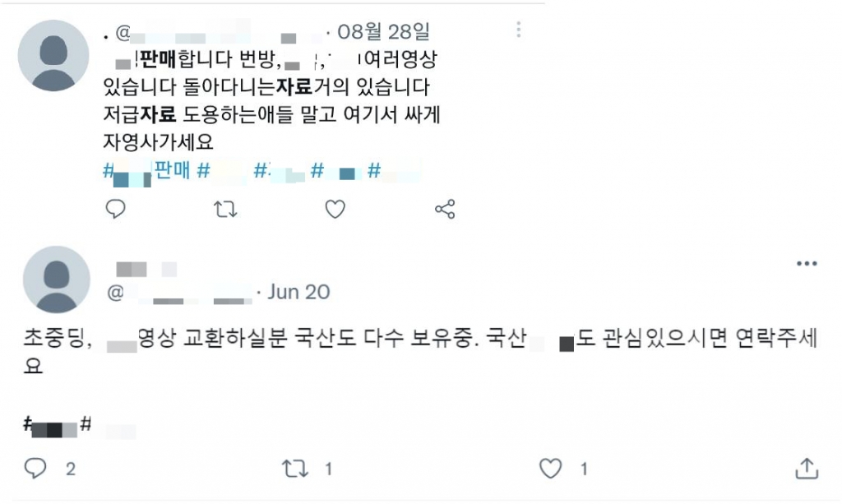Share the first tweet
Image resolution: width=842 pixels, height=504 pixels.
click(445, 209)
